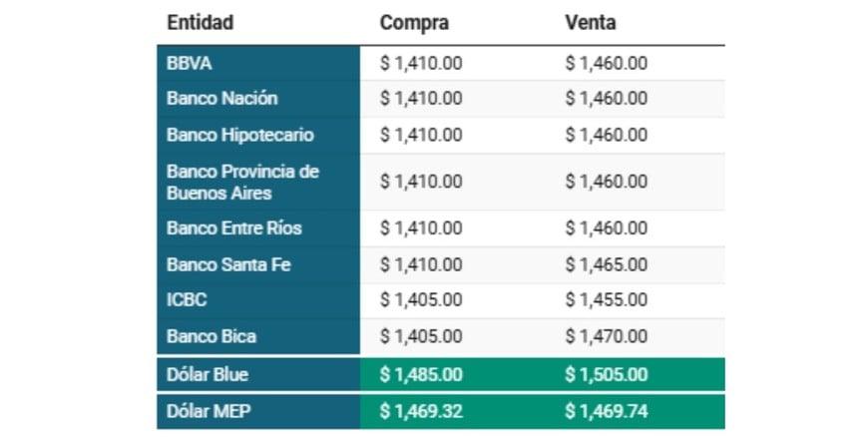Click the Banco Hipotecario entity cell
The height and width of the screenshot is (437, 868).
tap(240, 135)
